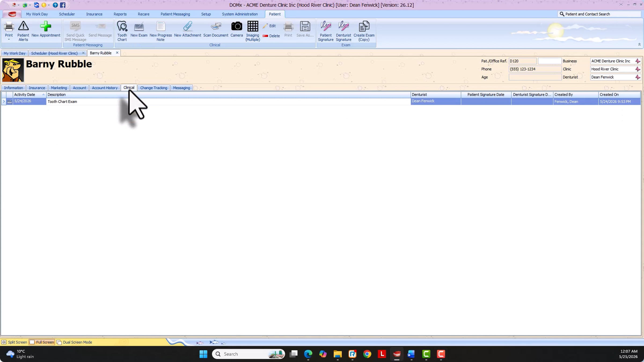Viewport: 644px width, 362px height.
Task: Switch to the Information patient tab
Action: point(13,88)
